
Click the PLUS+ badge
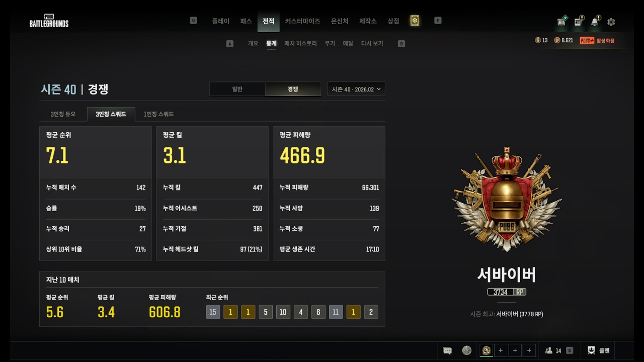coord(587,40)
